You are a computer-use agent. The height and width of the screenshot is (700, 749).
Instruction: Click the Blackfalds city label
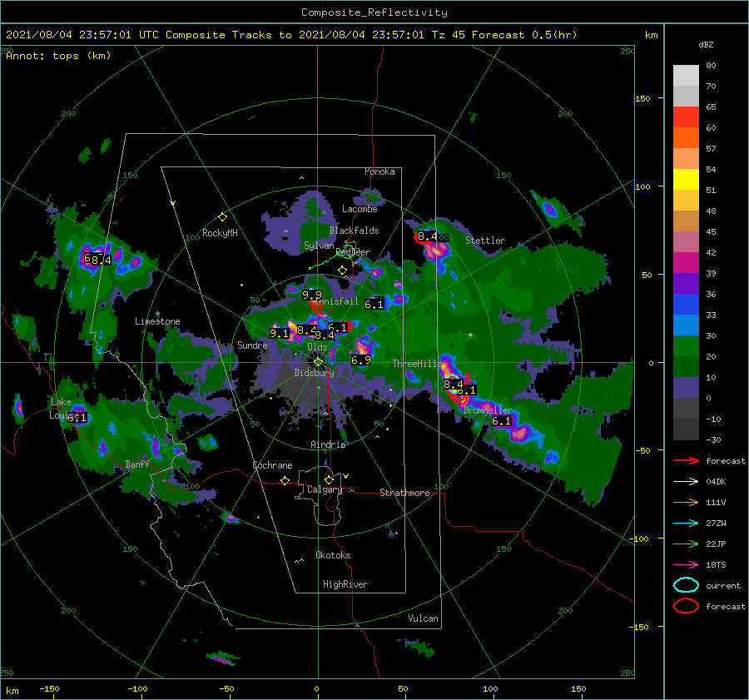(354, 231)
